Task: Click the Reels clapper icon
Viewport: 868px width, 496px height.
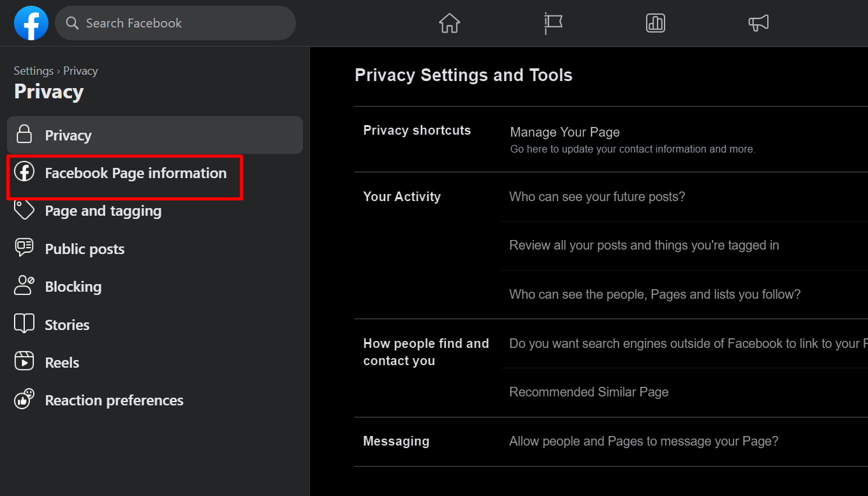Action: [24, 362]
